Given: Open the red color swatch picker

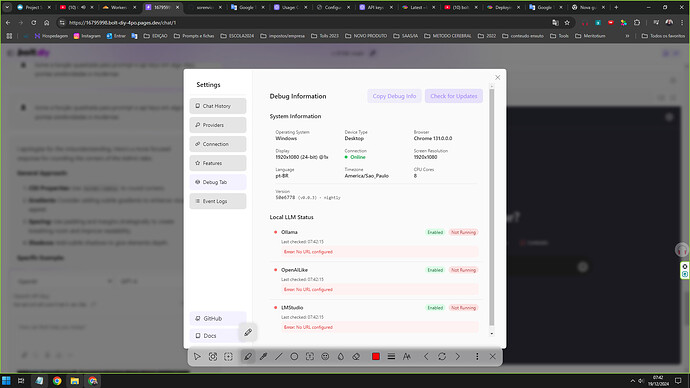Looking at the screenshot, I should pos(376,357).
